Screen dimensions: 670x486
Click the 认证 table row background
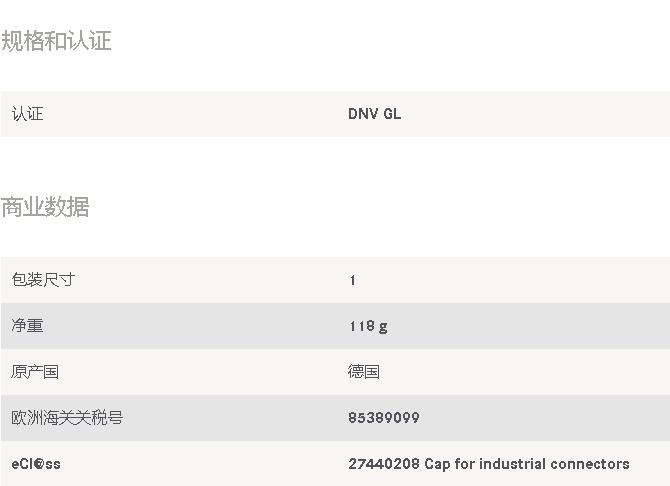tap(335, 114)
